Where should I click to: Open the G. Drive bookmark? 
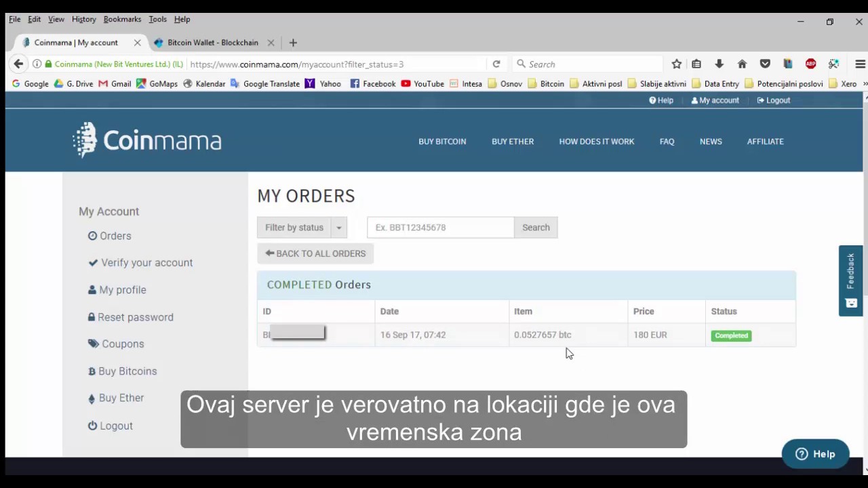point(73,83)
